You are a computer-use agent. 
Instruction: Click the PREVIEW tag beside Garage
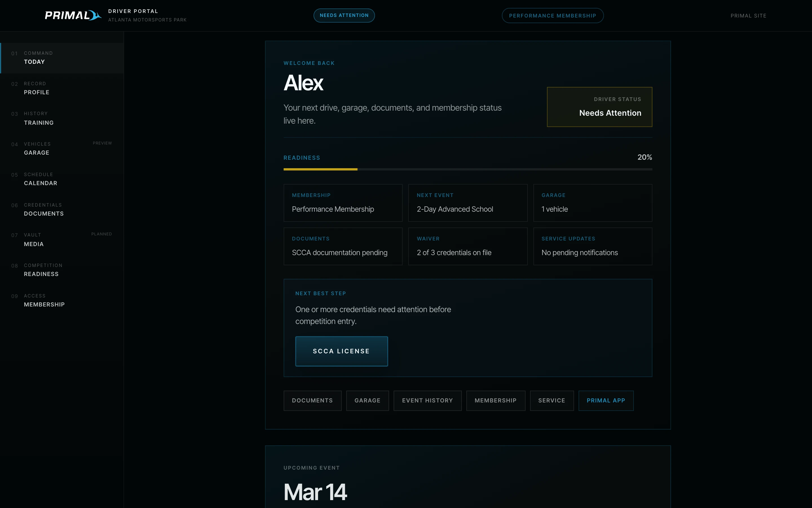pyautogui.click(x=102, y=143)
